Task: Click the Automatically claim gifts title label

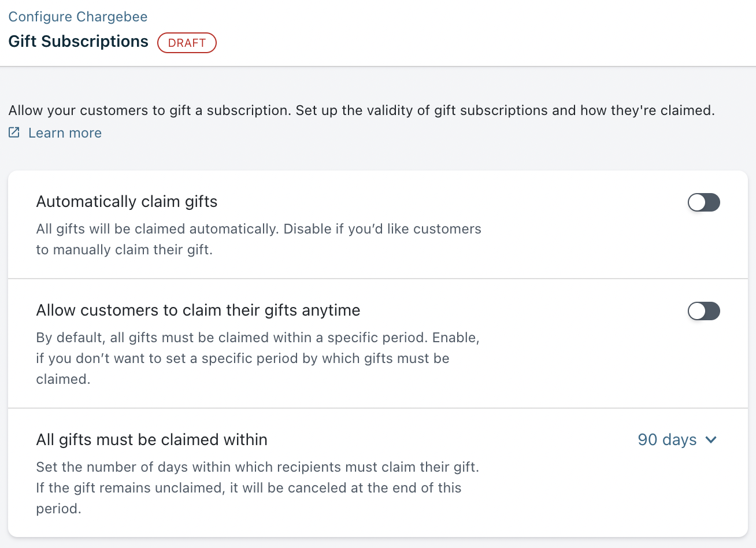Action: click(x=127, y=202)
